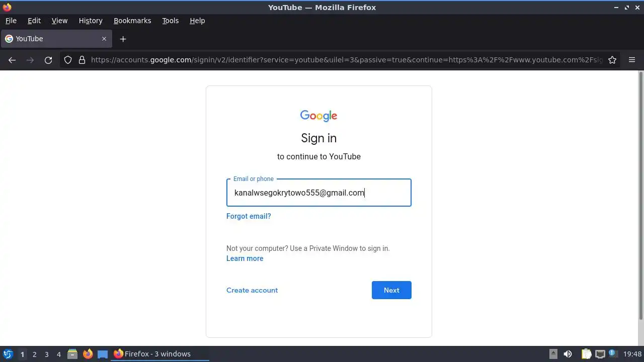The height and width of the screenshot is (362, 644).
Task: Select Firefox - 3 windows taskbar entry
Action: click(x=160, y=354)
